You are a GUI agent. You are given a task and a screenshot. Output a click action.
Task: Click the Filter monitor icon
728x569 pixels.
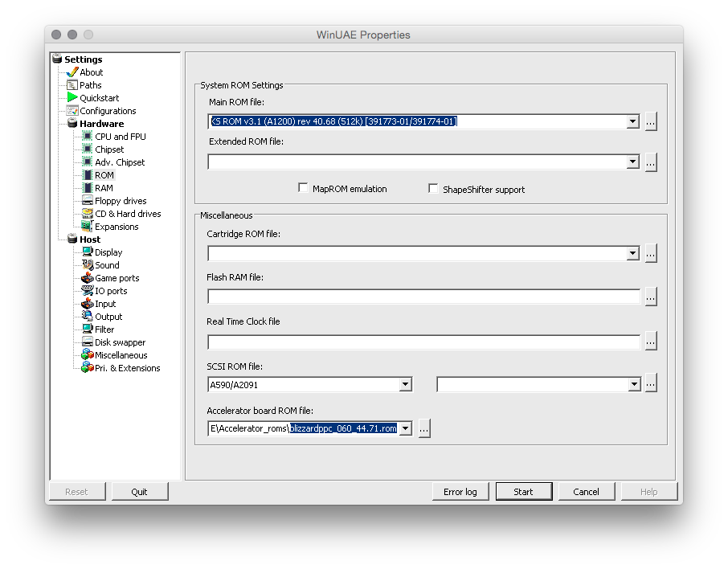(x=88, y=329)
